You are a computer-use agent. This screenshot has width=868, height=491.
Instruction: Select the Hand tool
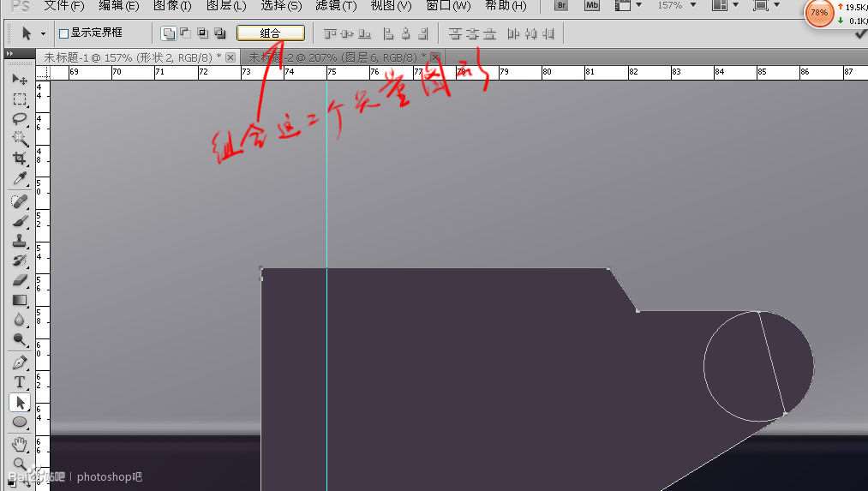(x=20, y=444)
